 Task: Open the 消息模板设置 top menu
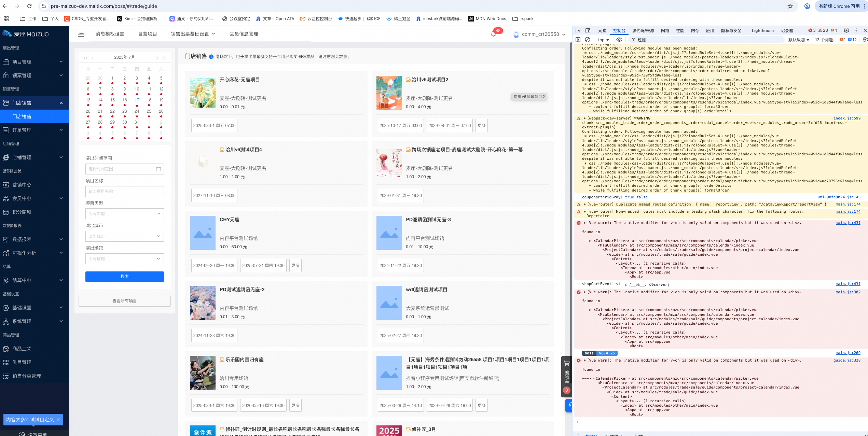point(110,34)
